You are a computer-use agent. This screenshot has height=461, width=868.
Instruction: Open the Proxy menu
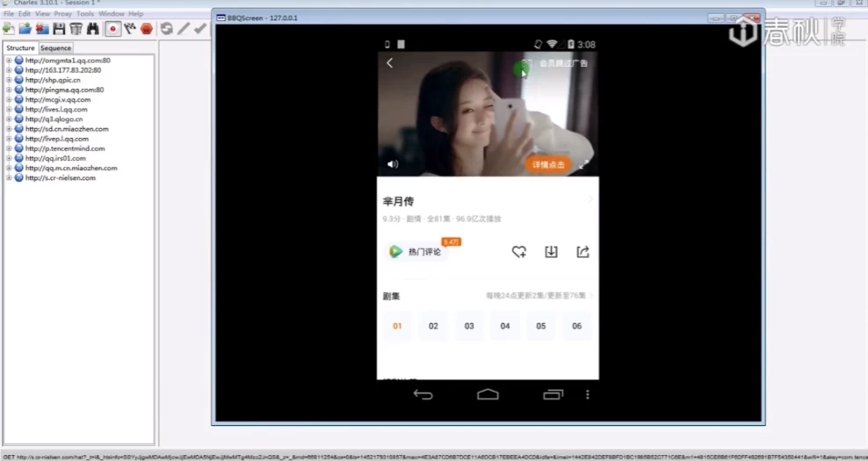(x=62, y=14)
